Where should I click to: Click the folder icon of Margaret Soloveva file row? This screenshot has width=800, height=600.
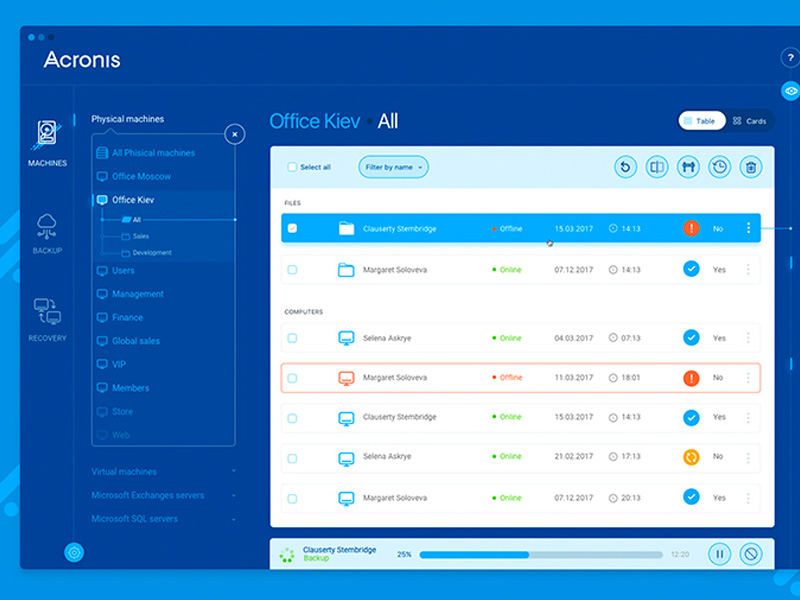tap(346, 269)
